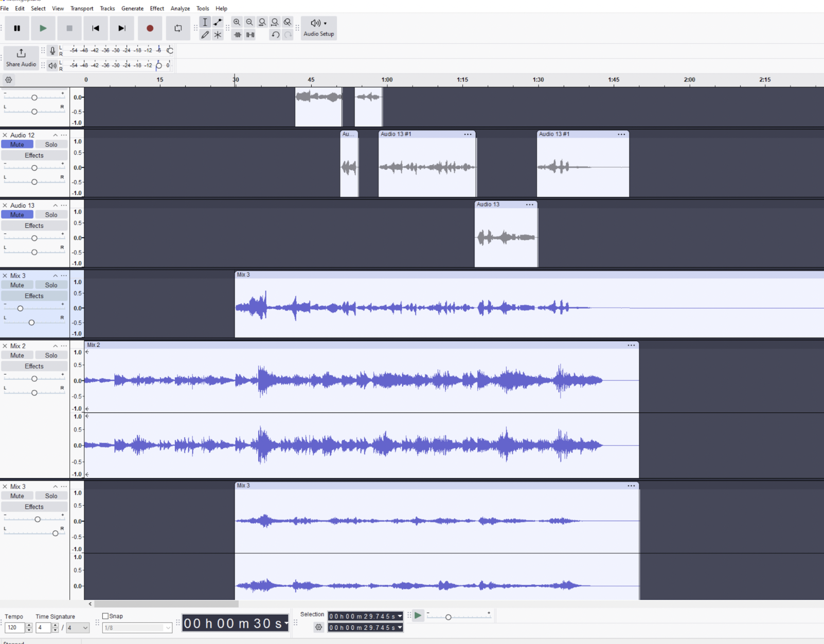Select the asterisk Multi-tool
Image resolution: width=824 pixels, height=644 pixels.
click(218, 35)
